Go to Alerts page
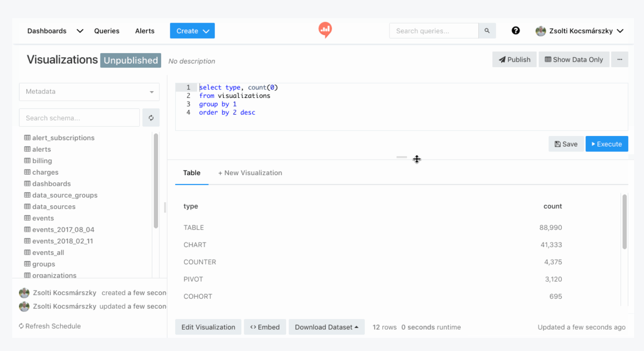644x351 pixels. click(x=145, y=31)
